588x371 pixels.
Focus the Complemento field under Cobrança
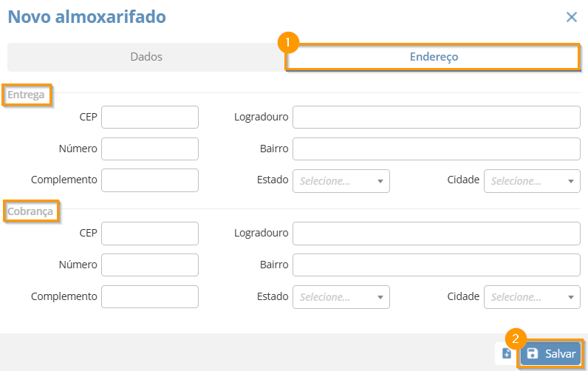point(150,296)
